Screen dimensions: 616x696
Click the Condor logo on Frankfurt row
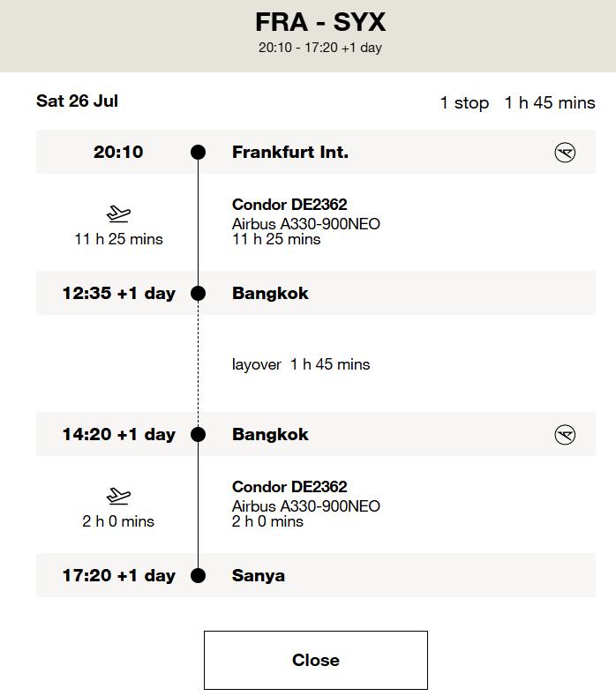[565, 153]
